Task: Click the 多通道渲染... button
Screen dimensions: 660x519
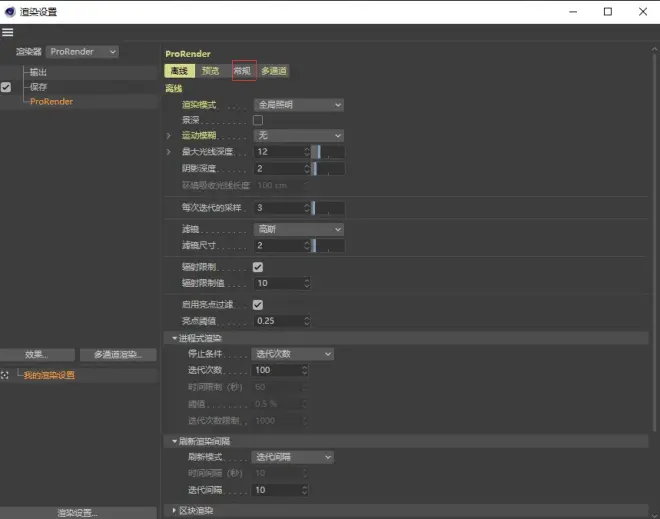Action: click(117, 354)
